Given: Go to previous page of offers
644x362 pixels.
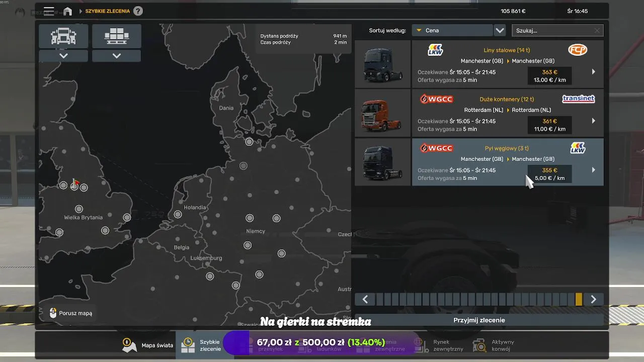Looking at the screenshot, I should pyautogui.click(x=365, y=299).
